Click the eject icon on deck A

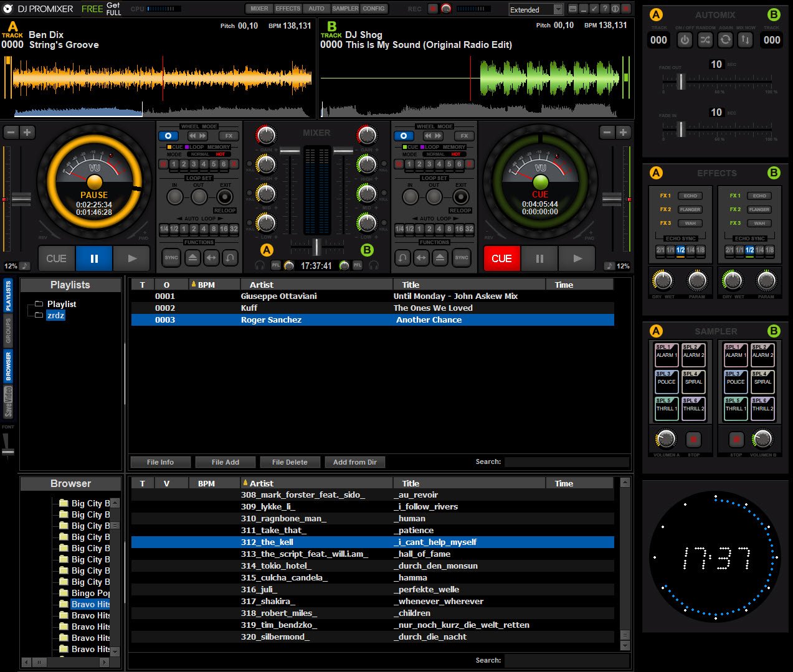coord(192,258)
